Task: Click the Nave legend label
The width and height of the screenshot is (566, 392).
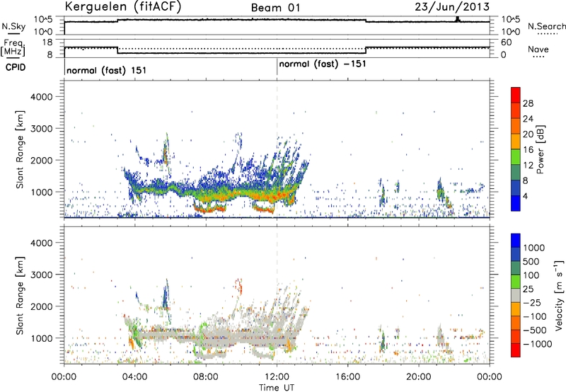Action: (538, 50)
